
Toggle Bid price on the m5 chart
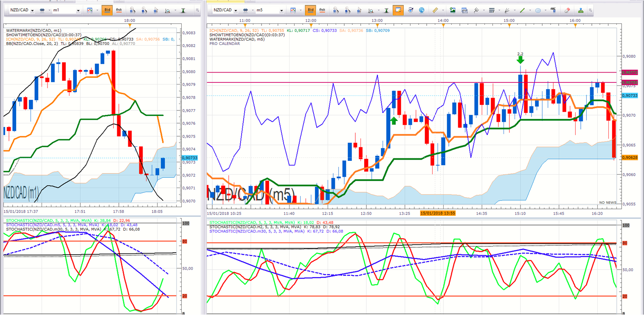(x=310, y=10)
